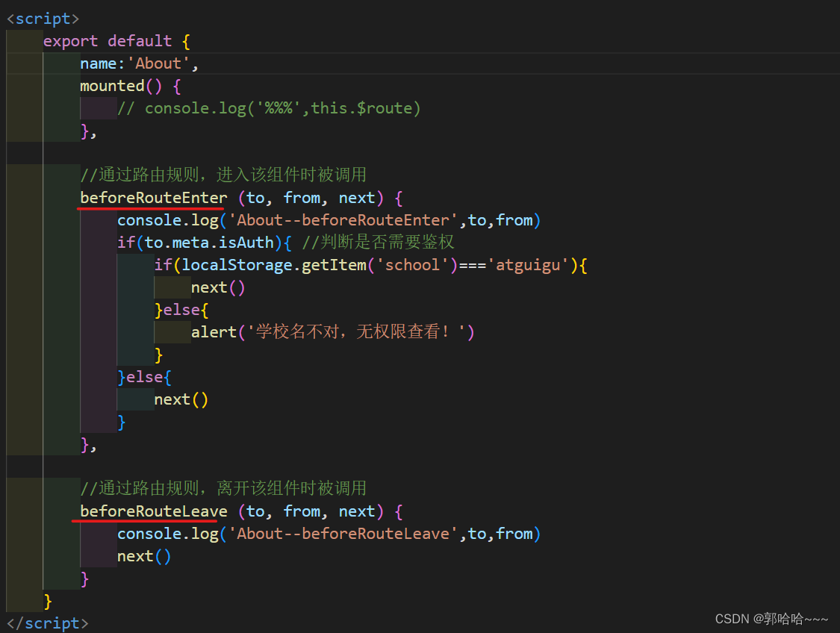Click the closing </script> tag

click(48, 623)
